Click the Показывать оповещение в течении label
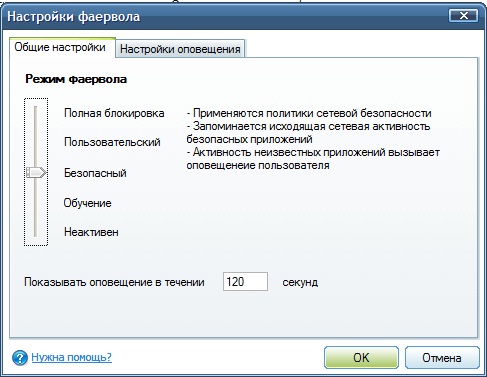The width and height of the screenshot is (487, 377). click(x=114, y=282)
